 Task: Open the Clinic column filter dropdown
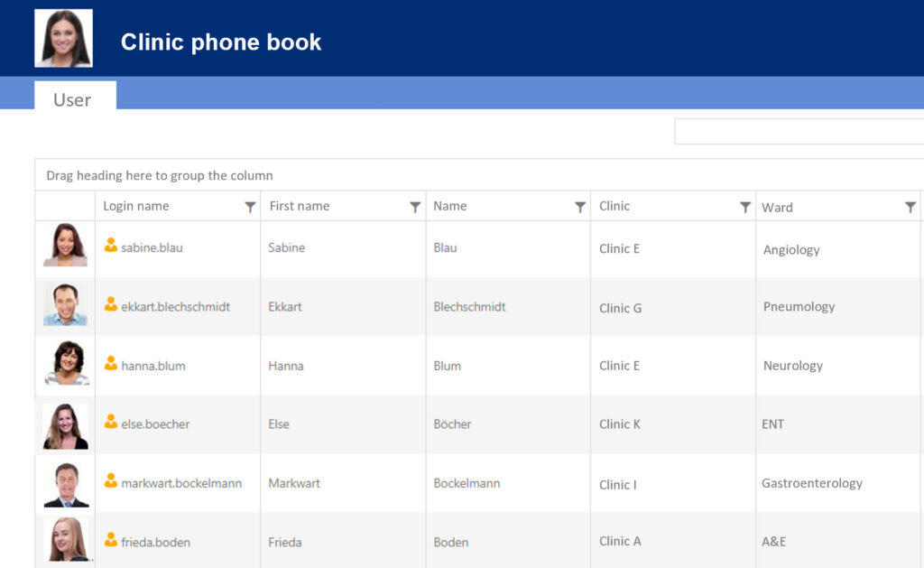(x=745, y=206)
